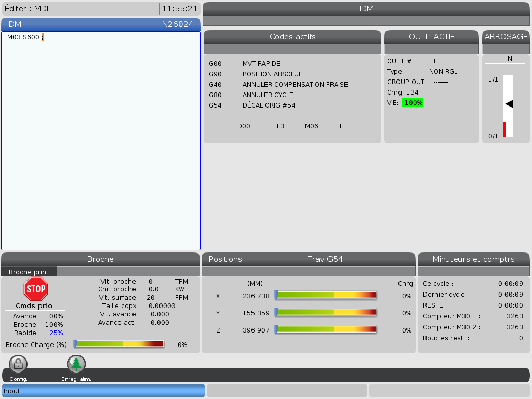Click in the Input text field
Viewport: 532px width, 399px height.
[114, 391]
